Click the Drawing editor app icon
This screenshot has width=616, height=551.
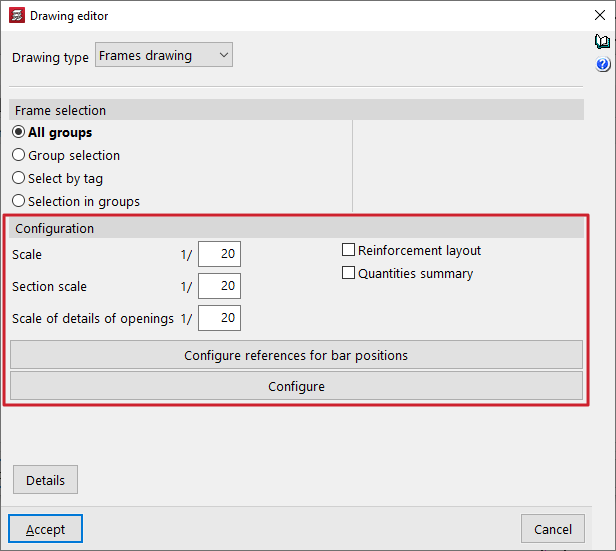(x=14, y=15)
